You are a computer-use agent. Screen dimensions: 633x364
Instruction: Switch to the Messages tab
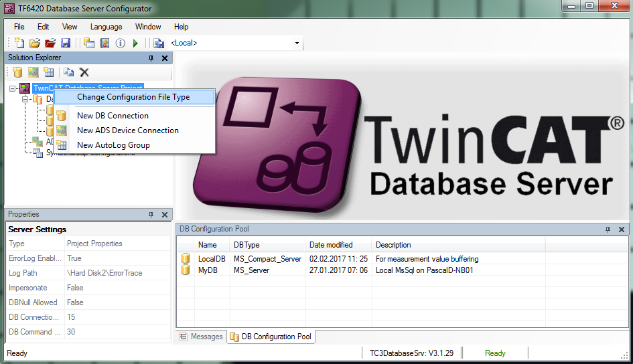pos(201,337)
